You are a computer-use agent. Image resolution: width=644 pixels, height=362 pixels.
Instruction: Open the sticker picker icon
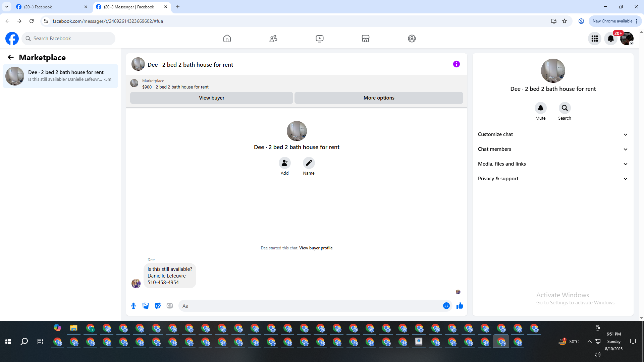[158, 306]
